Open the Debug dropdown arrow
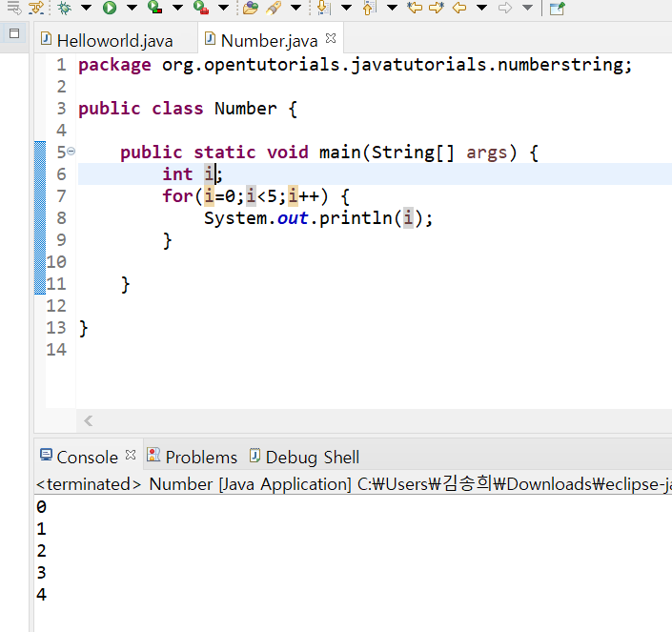Image resolution: width=672 pixels, height=632 pixels. 86,8
